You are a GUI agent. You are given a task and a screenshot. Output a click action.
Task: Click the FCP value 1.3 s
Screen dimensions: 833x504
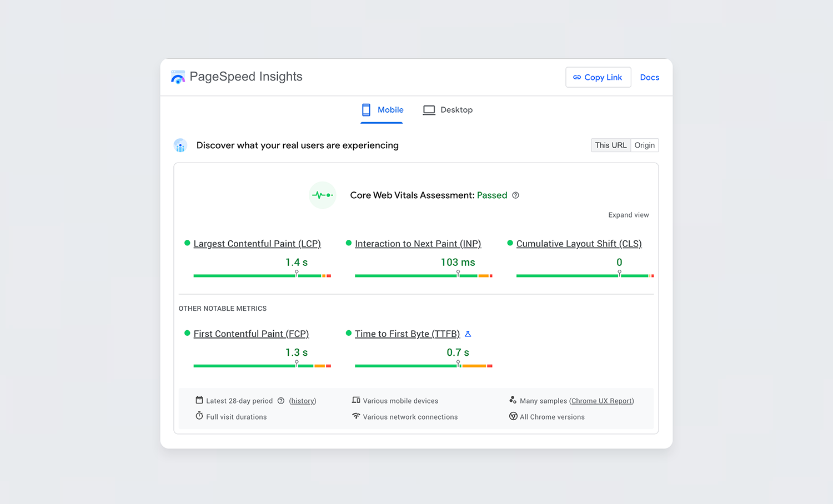coord(297,352)
